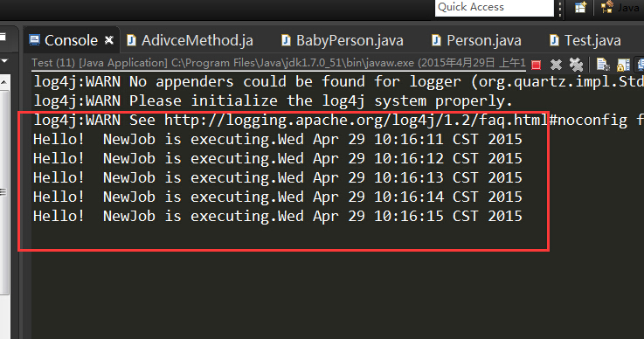Screen dimensions: 644x339
Task: Click the Java file icon beside Test.java
Action: (x=554, y=40)
